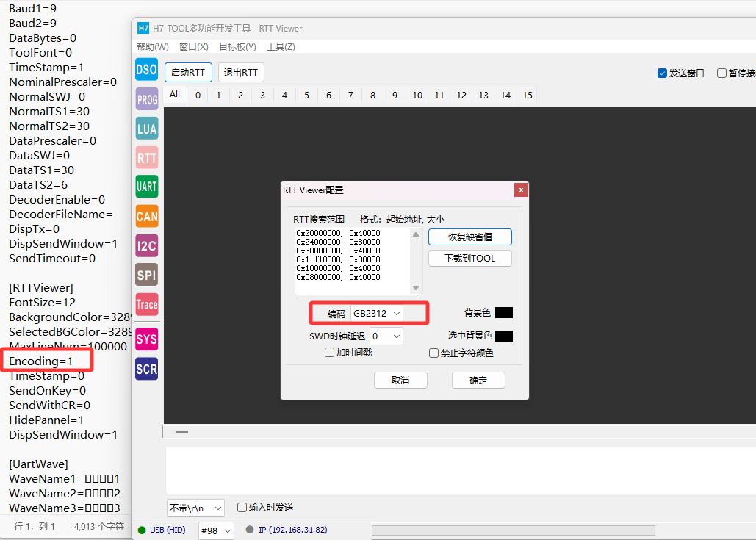
Task: Expand the SWD时钟延迟 dropdown
Action: pyautogui.click(x=386, y=336)
